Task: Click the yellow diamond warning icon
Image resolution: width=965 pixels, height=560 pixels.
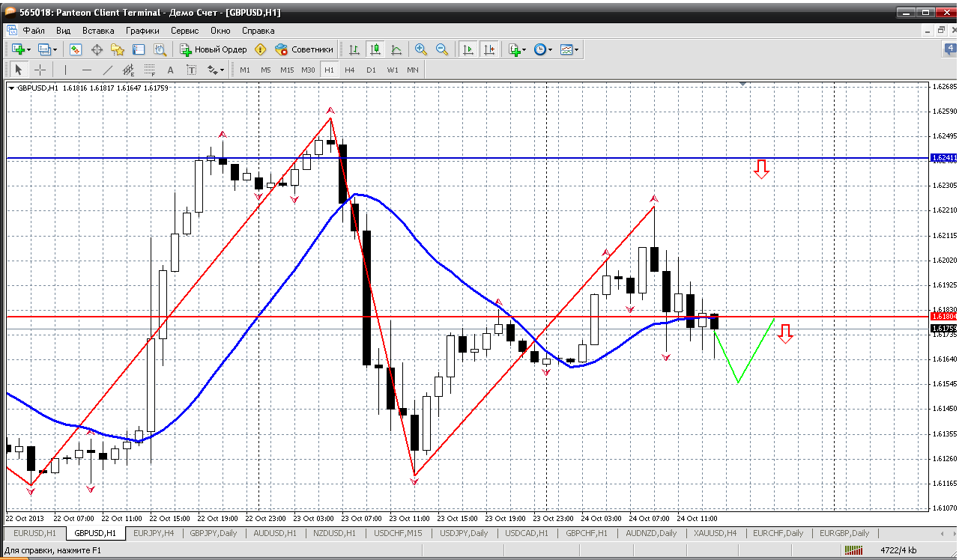Action: click(261, 49)
